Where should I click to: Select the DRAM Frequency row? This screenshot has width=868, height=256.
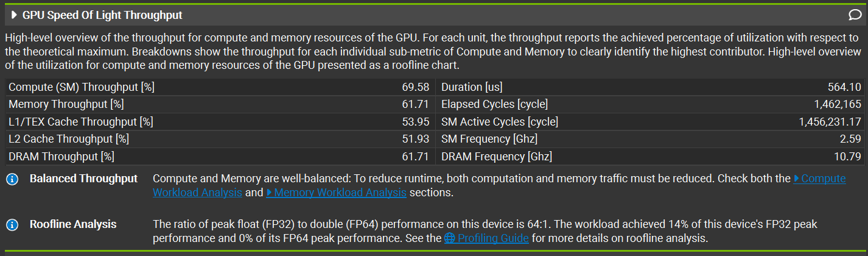(650, 157)
